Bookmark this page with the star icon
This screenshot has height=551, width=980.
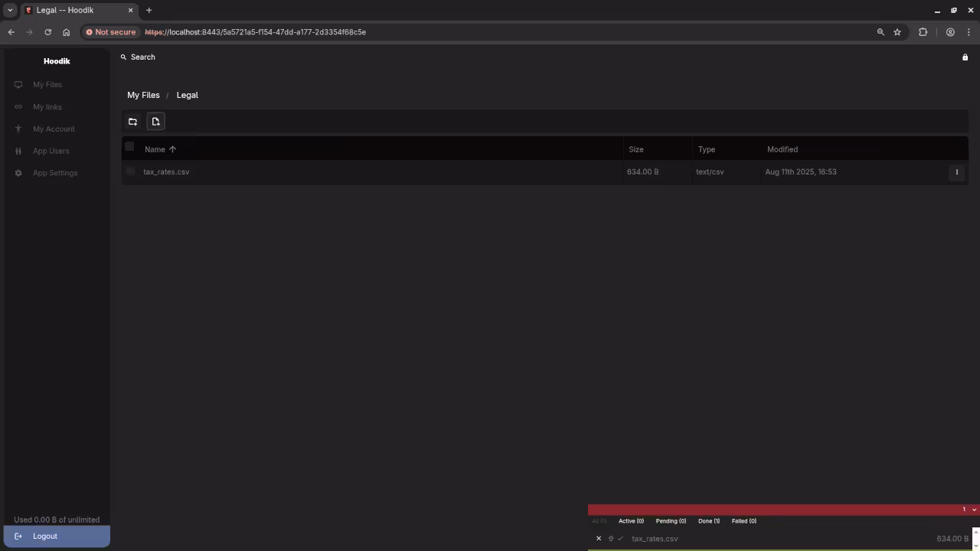(x=897, y=32)
